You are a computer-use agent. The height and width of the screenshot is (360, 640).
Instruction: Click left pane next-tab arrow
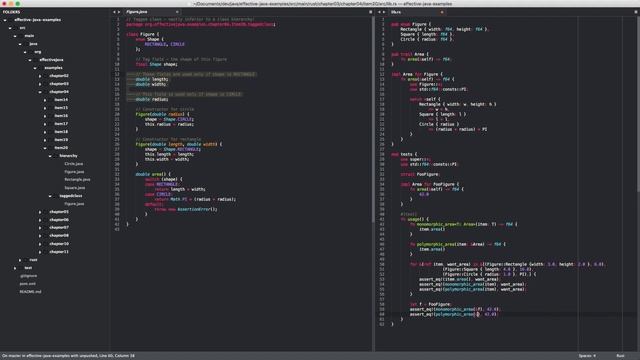[119, 12]
